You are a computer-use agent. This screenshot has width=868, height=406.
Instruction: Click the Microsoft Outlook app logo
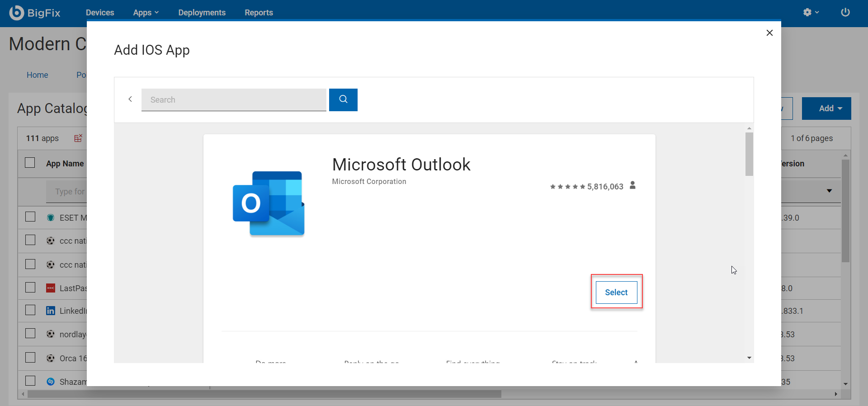point(269,203)
